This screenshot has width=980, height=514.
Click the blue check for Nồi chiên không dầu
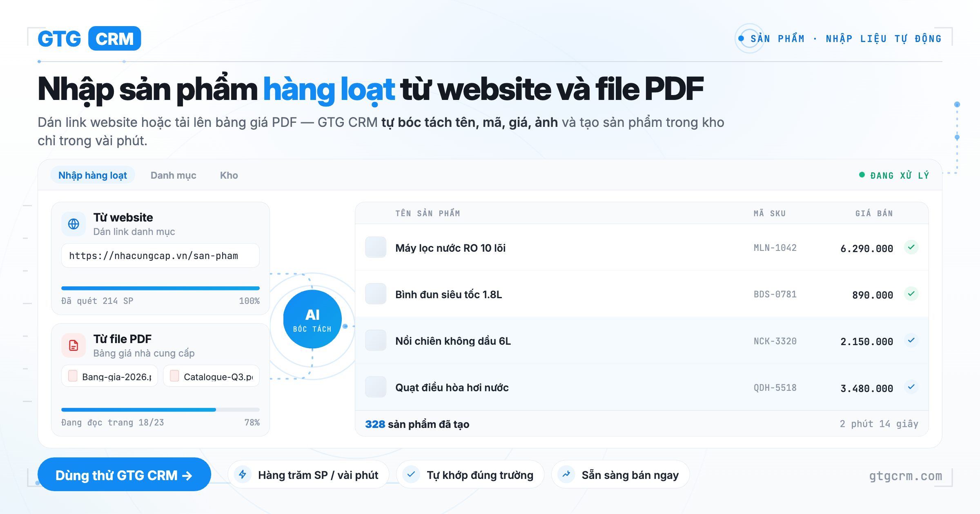(911, 340)
